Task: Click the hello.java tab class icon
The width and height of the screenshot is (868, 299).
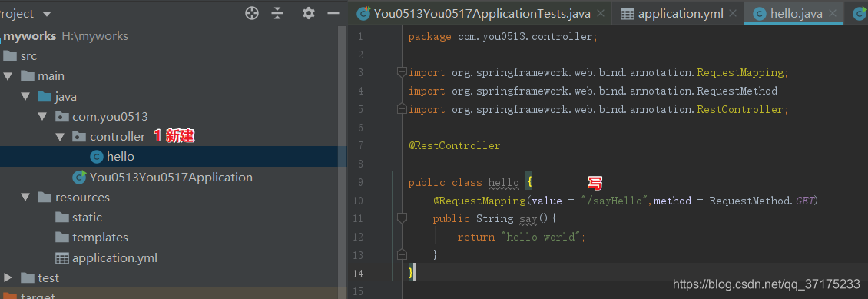Action: [760, 14]
